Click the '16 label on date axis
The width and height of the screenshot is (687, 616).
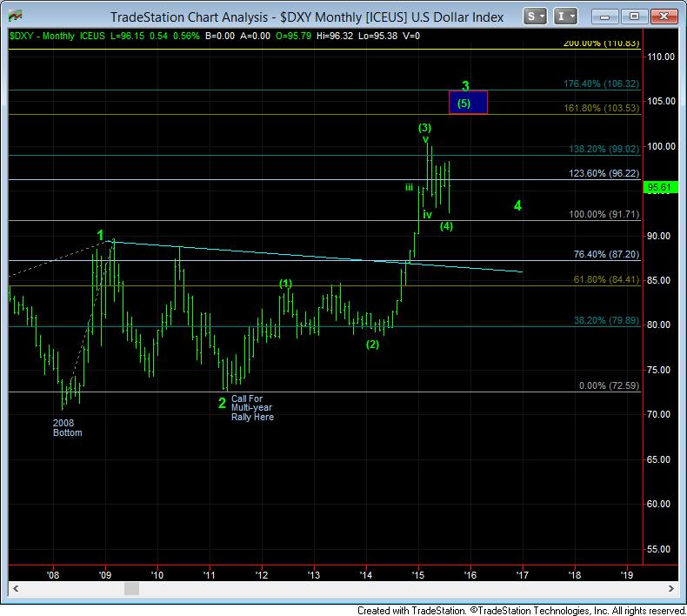coord(470,574)
